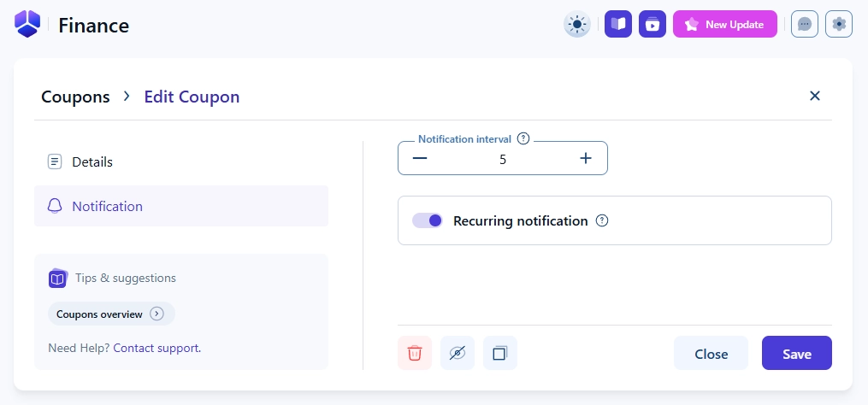Disable the Recurring notification toggle
868x405 pixels.
[x=428, y=220]
